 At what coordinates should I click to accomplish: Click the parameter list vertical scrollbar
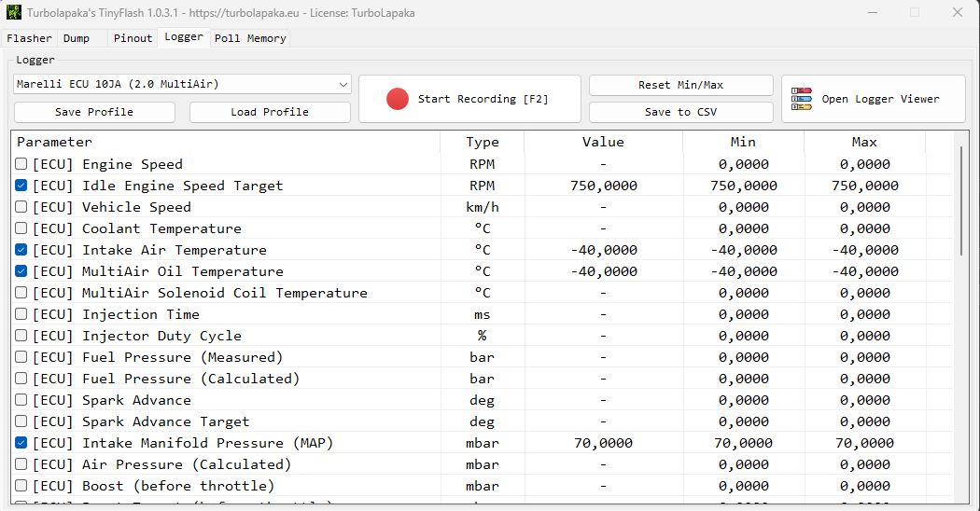960,200
